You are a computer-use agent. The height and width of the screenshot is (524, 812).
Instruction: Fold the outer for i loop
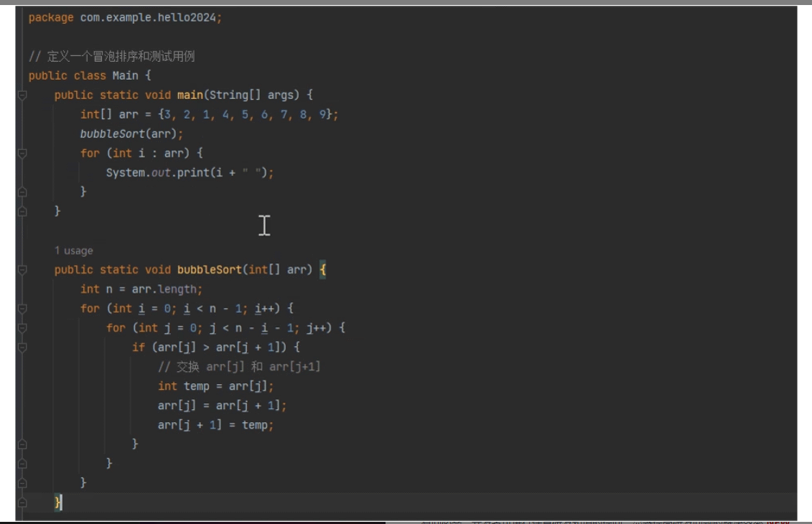coord(22,309)
